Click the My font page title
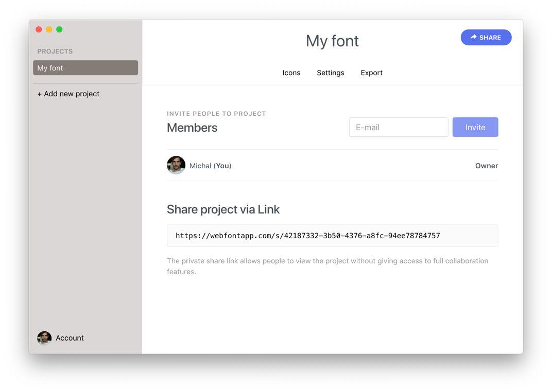 point(332,41)
